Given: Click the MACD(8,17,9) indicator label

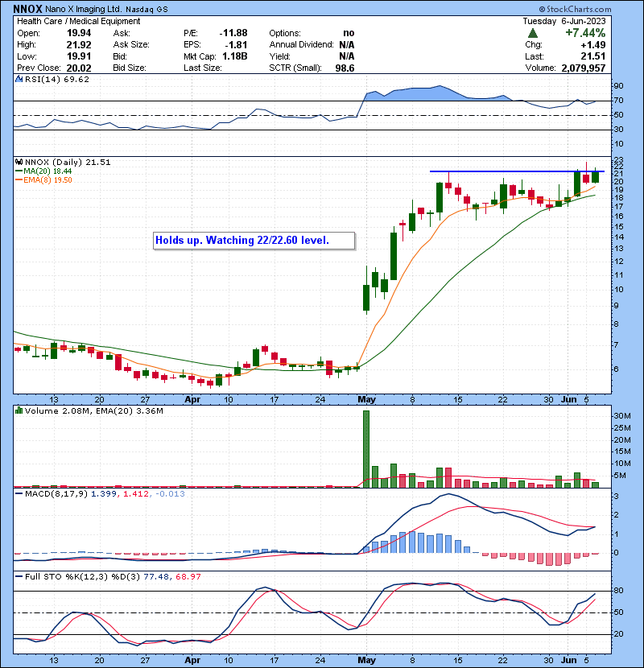Looking at the screenshot, I should (x=56, y=494).
